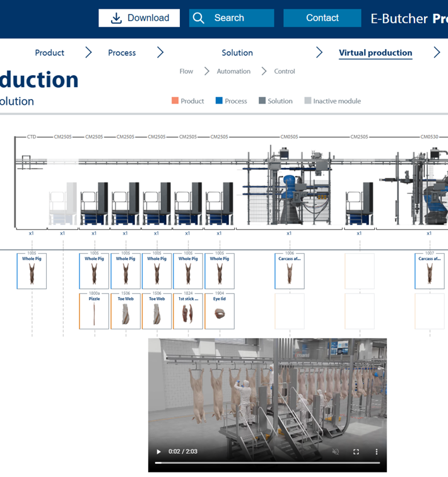This screenshot has width=448, height=477.
Task: Click the chevron after the Solution tab
Action: click(319, 53)
